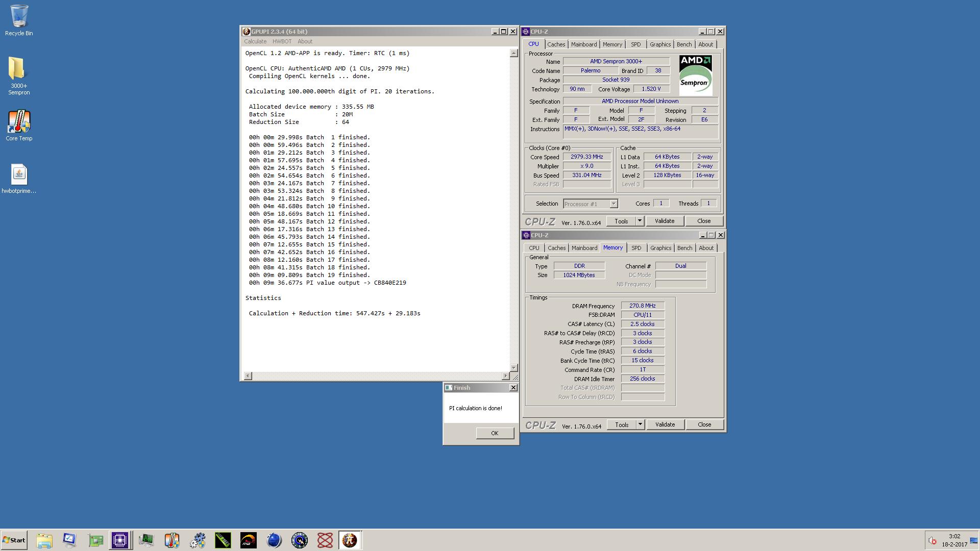Select the SPD tab in top CPU-Z
Screen dimensions: 980x551
point(636,44)
